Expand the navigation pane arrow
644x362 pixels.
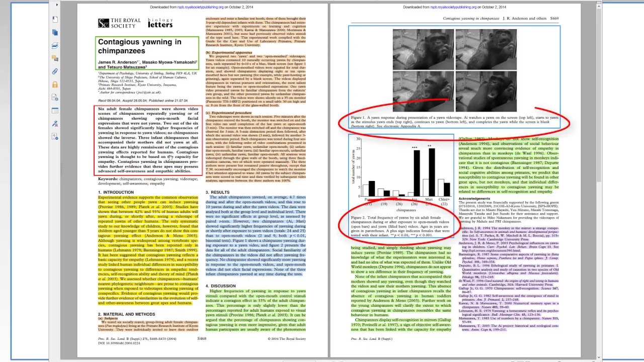click(57, 5)
